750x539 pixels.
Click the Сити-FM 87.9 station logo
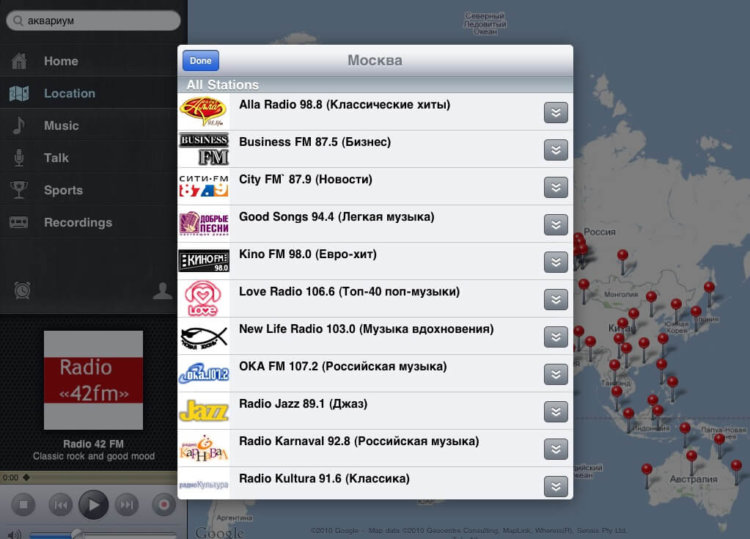tap(204, 187)
